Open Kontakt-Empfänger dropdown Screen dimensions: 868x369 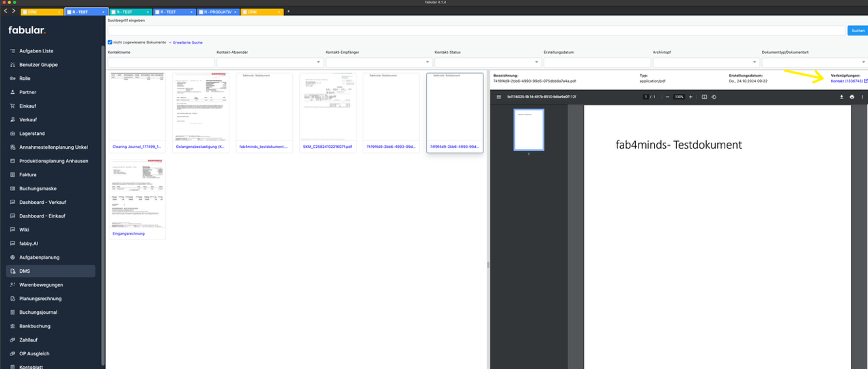tap(379, 62)
